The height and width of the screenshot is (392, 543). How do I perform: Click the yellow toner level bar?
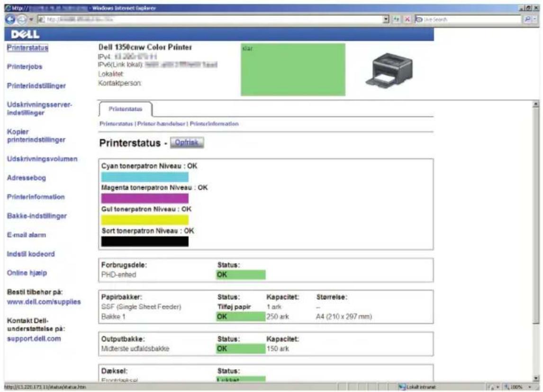pos(145,220)
